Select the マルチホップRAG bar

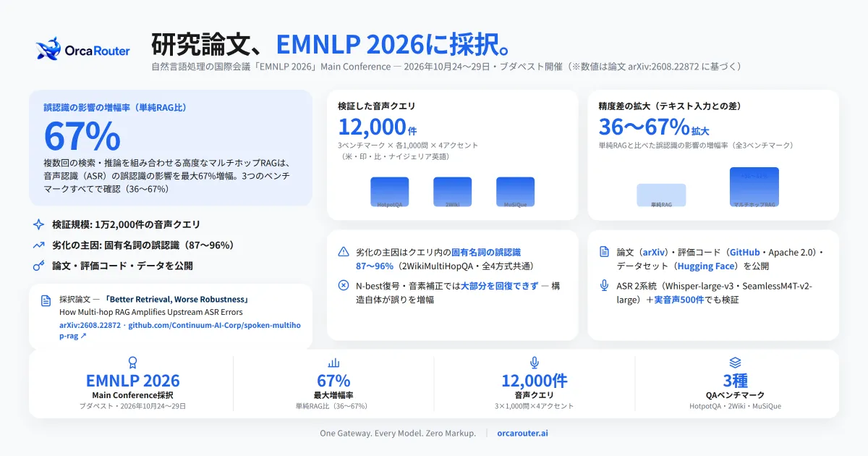point(754,188)
